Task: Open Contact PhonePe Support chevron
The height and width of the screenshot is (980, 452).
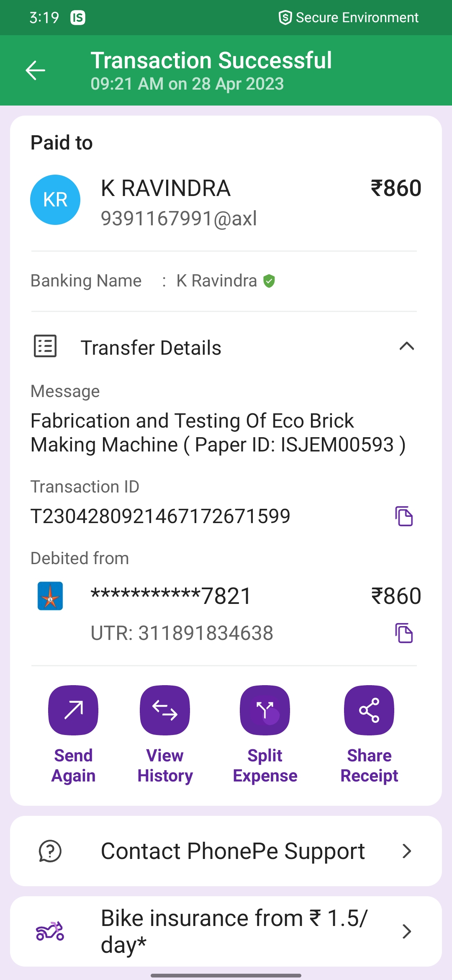Action: [406, 851]
